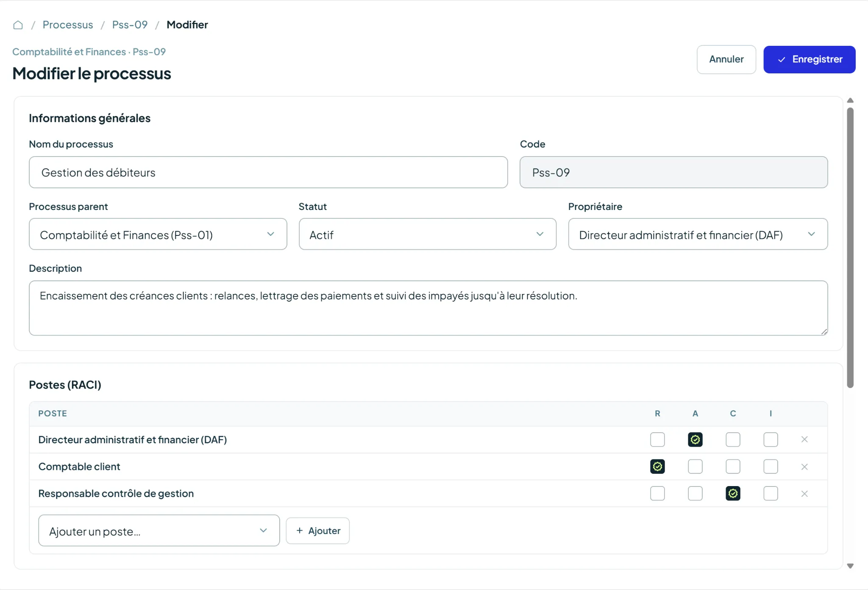
Task: Click the Description resize handle
Action: pyautogui.click(x=824, y=332)
